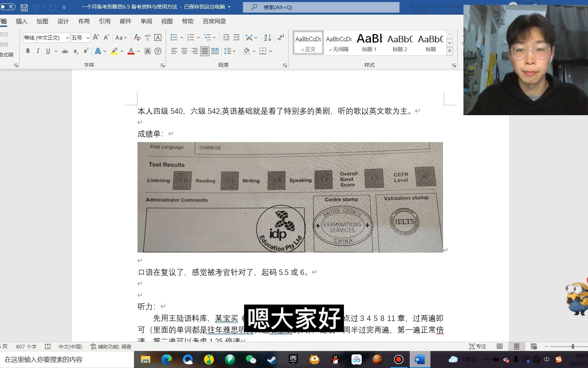The width and height of the screenshot is (588, 368).
Task: Open highlight color dropdown arrow
Action: (x=122, y=51)
